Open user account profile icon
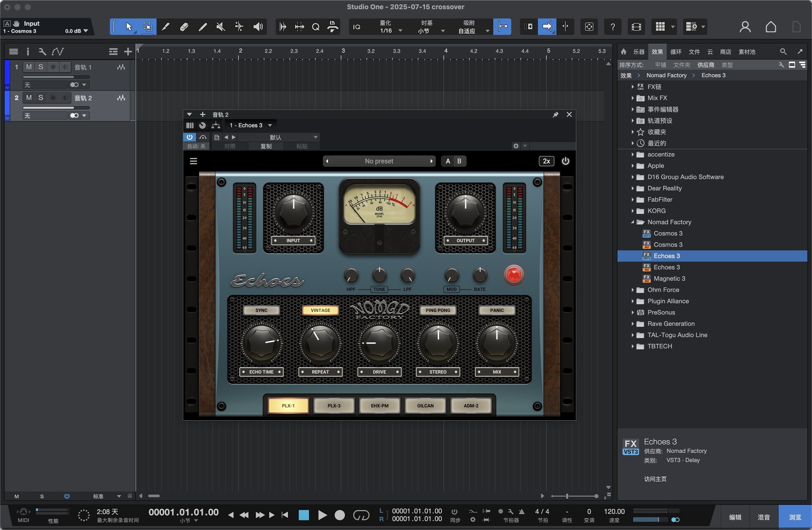This screenshot has height=530, width=812. coord(745,27)
